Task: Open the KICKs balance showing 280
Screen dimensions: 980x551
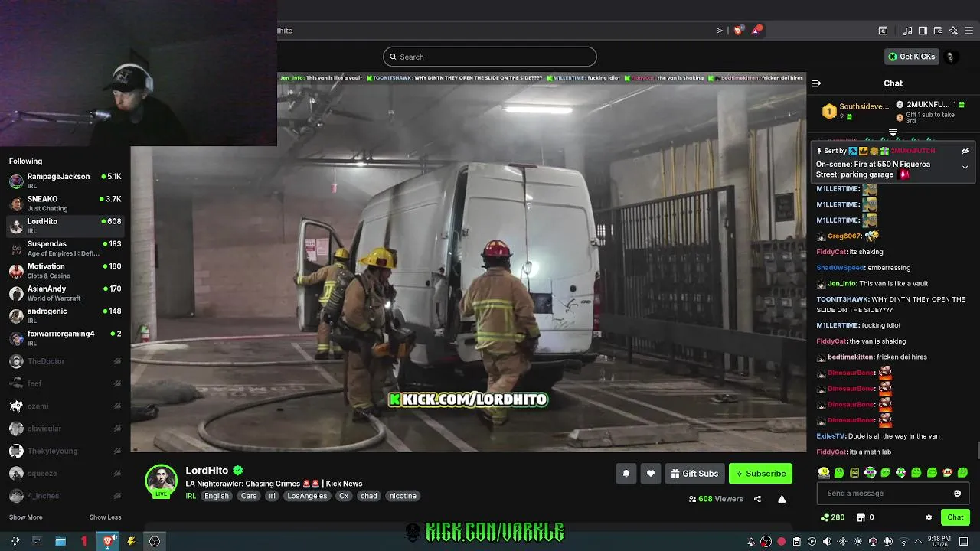Action: pos(831,517)
